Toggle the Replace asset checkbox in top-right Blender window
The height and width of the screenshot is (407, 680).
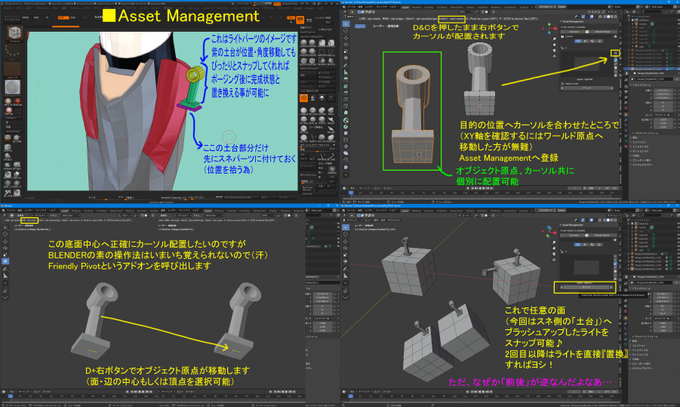[x=562, y=83]
